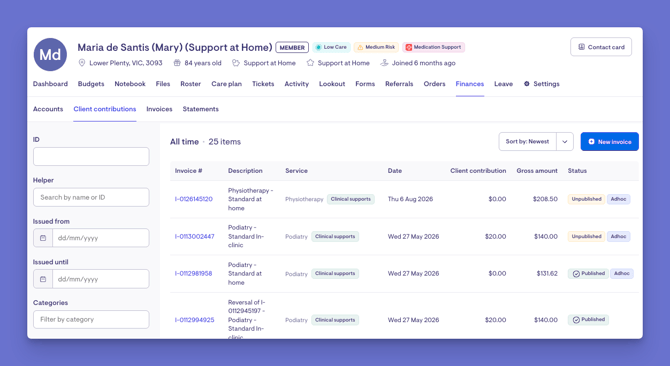Open the Lookout tab
The width and height of the screenshot is (670, 366).
click(x=332, y=84)
